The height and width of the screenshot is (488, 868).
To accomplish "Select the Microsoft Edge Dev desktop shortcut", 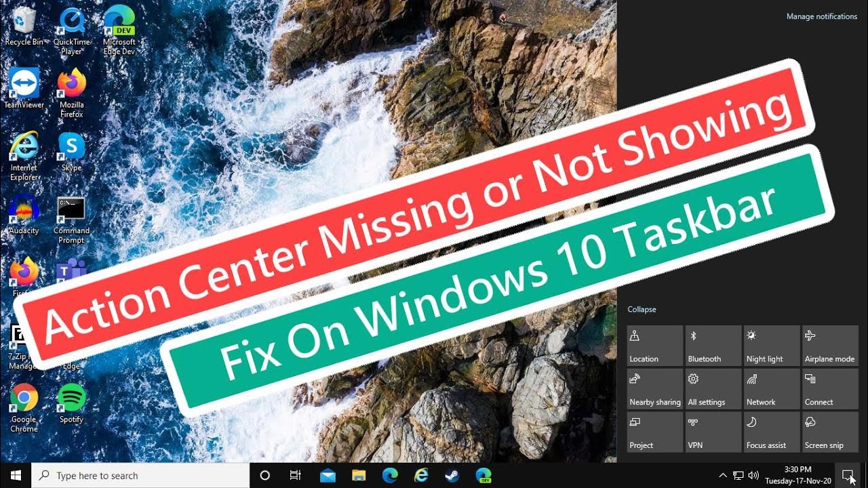I will click(119, 31).
